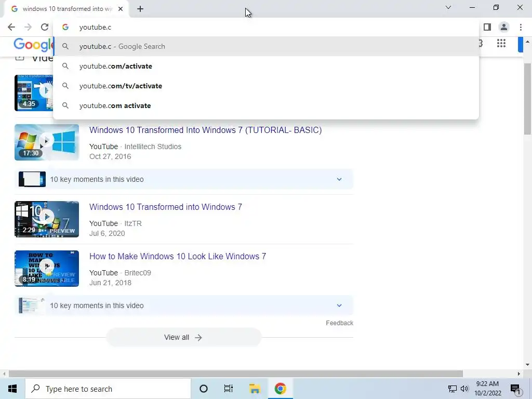Click the 'Jul 6, 2020' date text
The height and width of the screenshot is (399, 532).
[x=107, y=233]
